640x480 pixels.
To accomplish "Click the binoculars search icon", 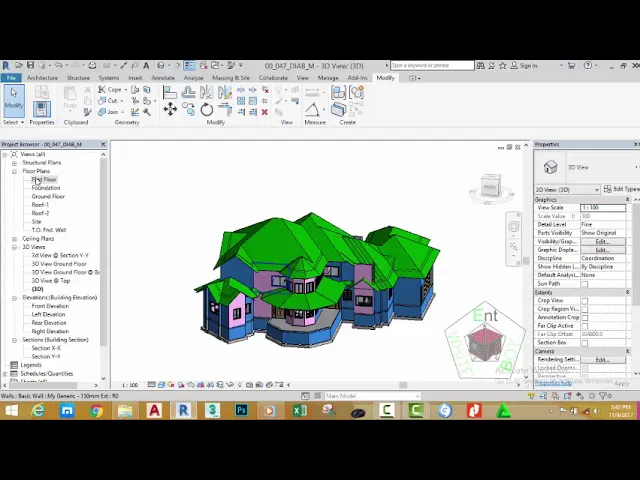I will coord(480,65).
